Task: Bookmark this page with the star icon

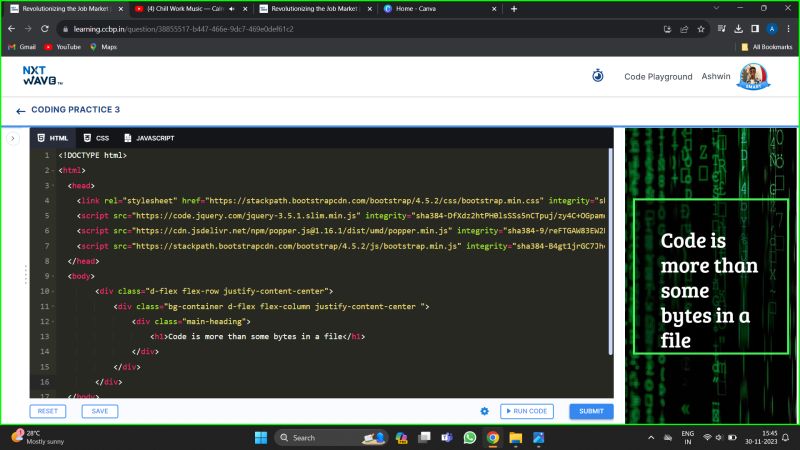Action: tap(701, 29)
